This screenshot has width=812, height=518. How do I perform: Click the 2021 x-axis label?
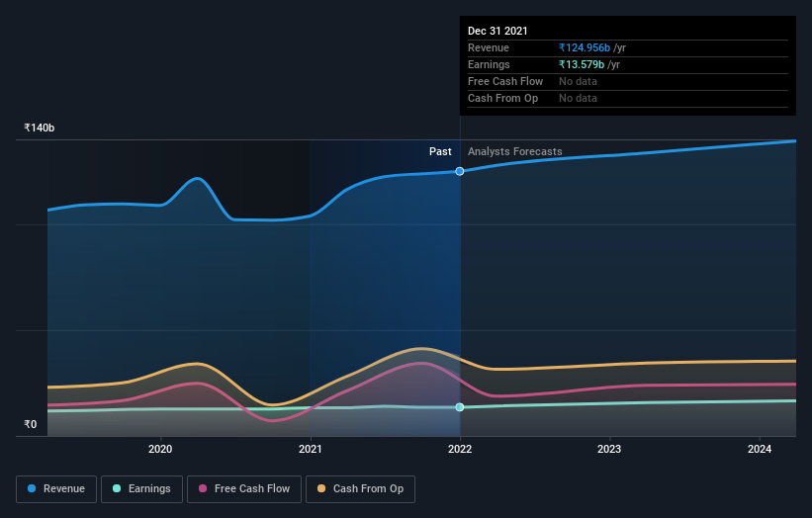[311, 449]
